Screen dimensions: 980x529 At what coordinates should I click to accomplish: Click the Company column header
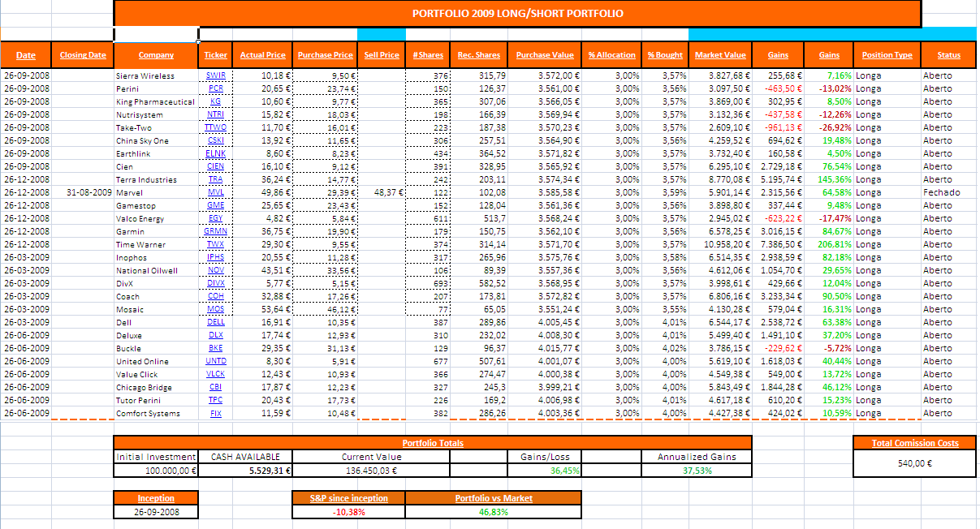[x=157, y=55]
